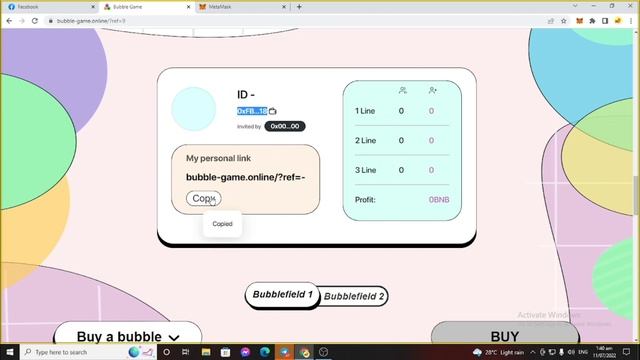This screenshot has height=360, width=640.
Task: Open File Explorer from taskbar
Action: 206,352
